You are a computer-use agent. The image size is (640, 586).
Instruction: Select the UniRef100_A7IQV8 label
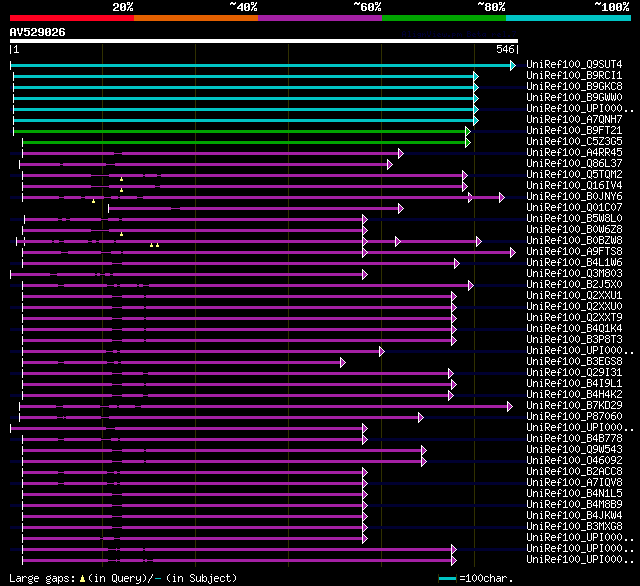click(574, 483)
